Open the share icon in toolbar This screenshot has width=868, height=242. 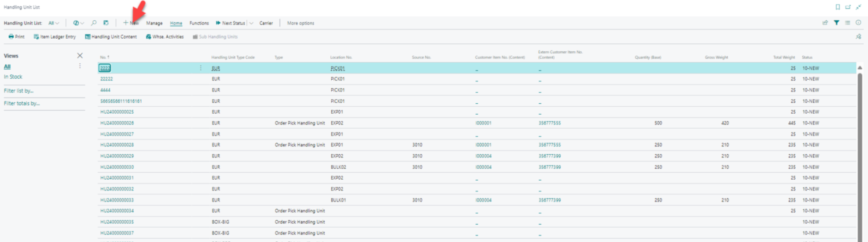(x=825, y=23)
